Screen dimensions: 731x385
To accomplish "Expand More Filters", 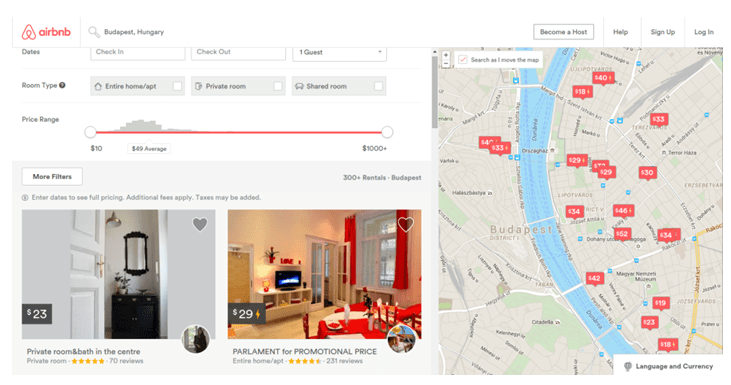I will click(x=52, y=177).
